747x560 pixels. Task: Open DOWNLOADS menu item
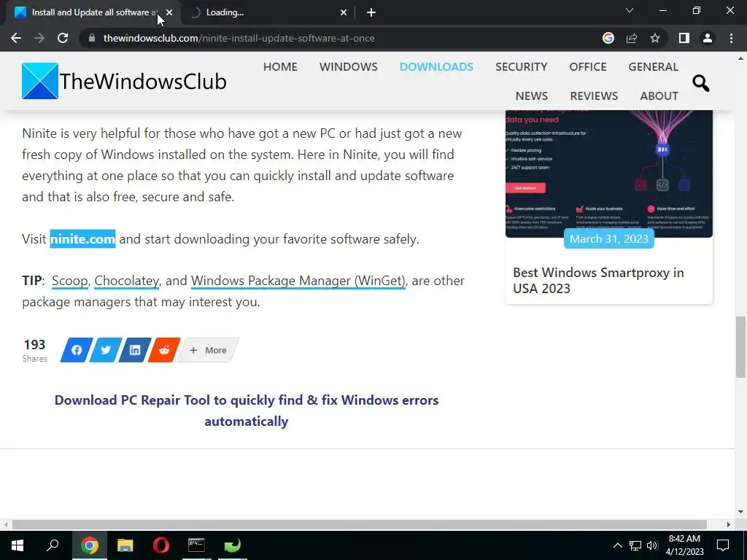436,66
